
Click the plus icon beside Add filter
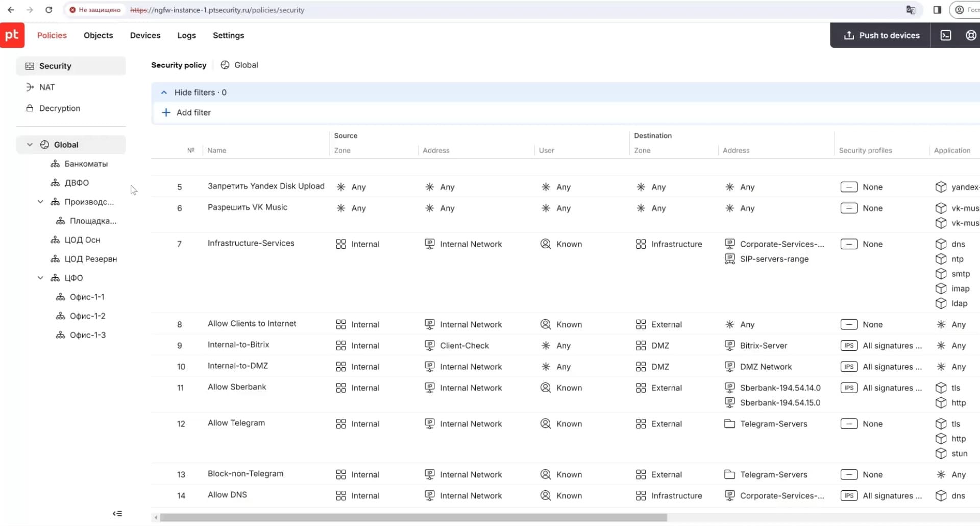(x=166, y=112)
